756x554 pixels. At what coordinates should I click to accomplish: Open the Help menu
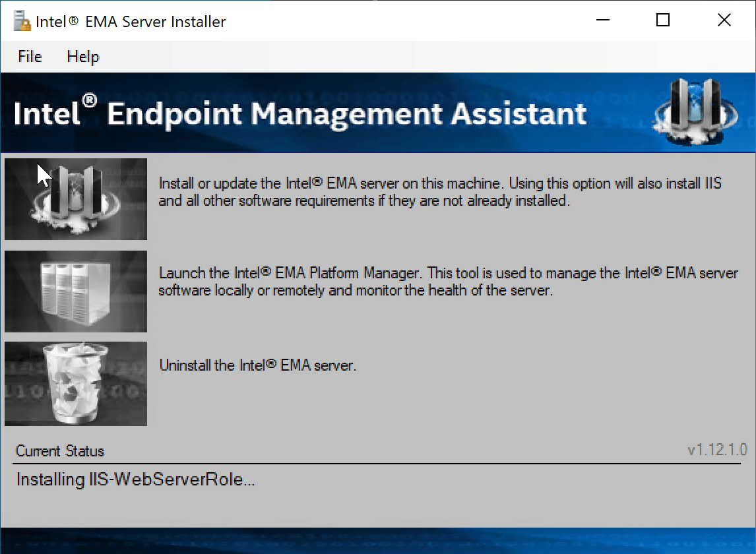[83, 57]
